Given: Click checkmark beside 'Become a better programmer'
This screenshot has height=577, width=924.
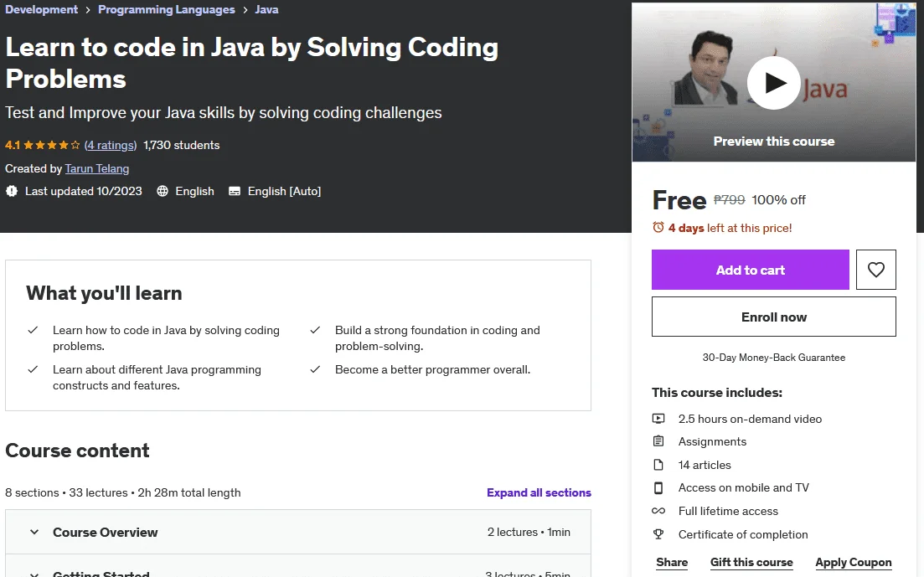Looking at the screenshot, I should [x=315, y=369].
